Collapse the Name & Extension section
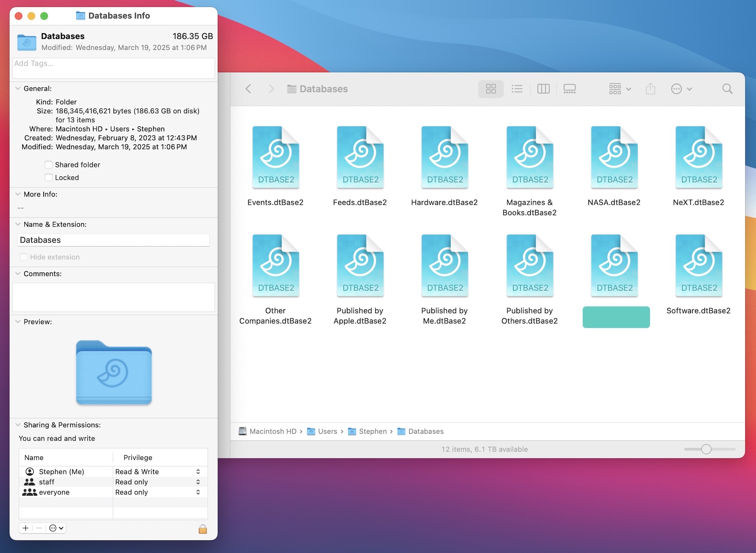 [18, 224]
